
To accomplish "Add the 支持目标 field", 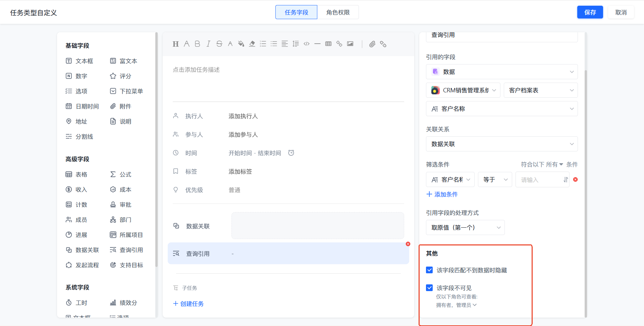I will (126, 265).
